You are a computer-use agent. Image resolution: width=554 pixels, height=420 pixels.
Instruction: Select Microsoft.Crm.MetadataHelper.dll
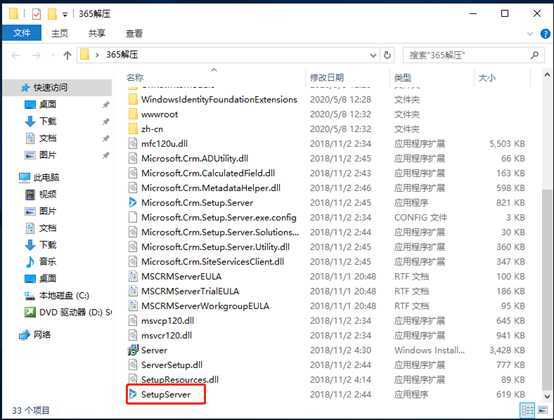pyautogui.click(x=211, y=188)
